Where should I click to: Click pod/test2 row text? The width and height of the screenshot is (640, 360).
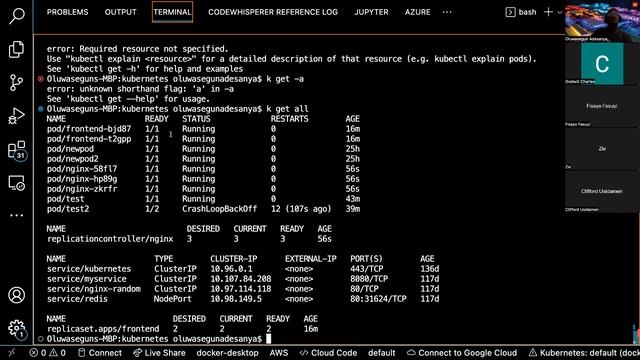pos(68,209)
